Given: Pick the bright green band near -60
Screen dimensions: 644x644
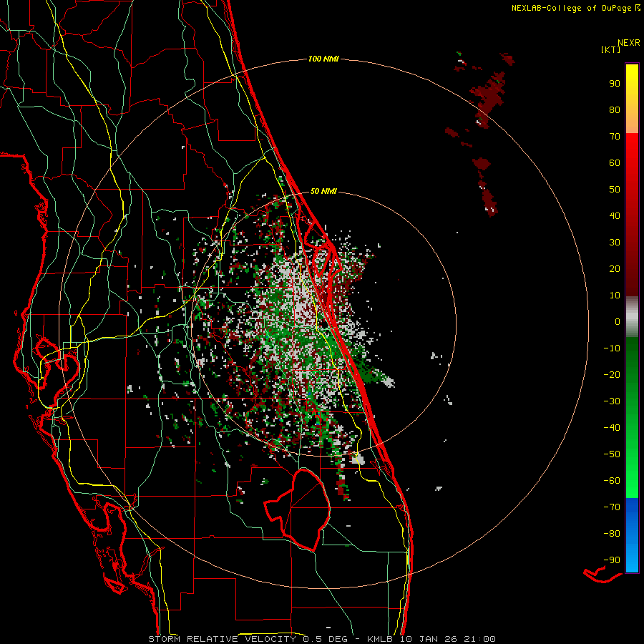Looking at the screenshot, I should (x=632, y=481).
